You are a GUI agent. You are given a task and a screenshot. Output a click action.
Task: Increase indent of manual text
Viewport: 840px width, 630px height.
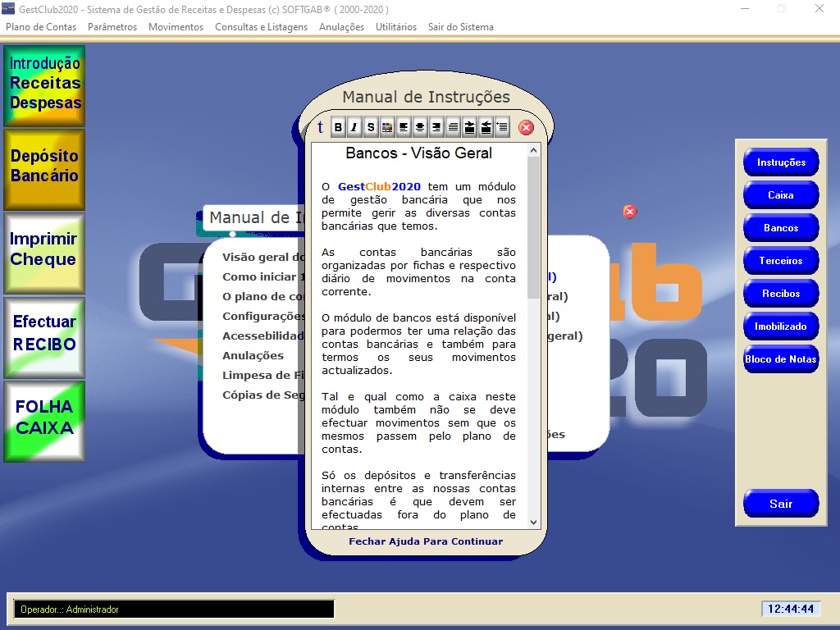pos(469,127)
